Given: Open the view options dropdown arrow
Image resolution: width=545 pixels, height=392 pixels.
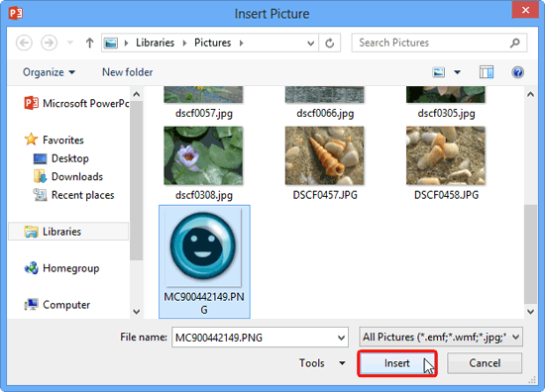Looking at the screenshot, I should pyautogui.click(x=458, y=72).
